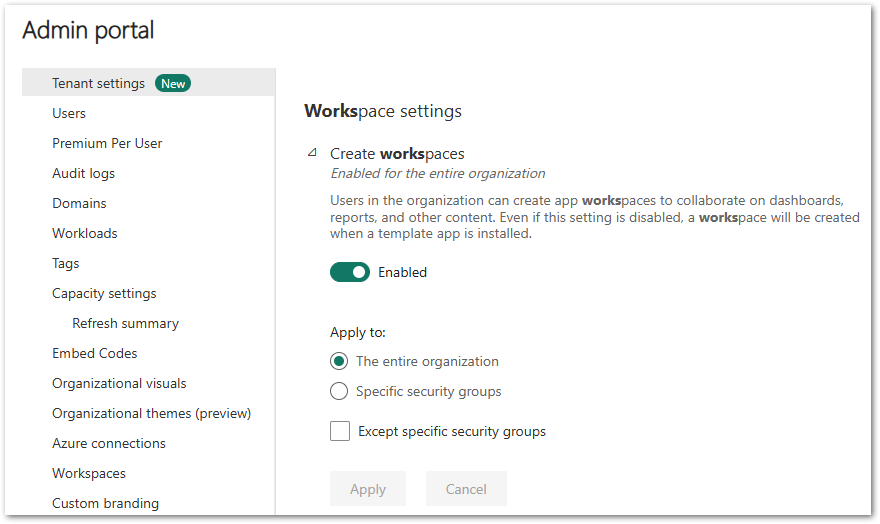Open Organizational themes (preview)
This screenshot has width=880, height=524.
point(151,413)
